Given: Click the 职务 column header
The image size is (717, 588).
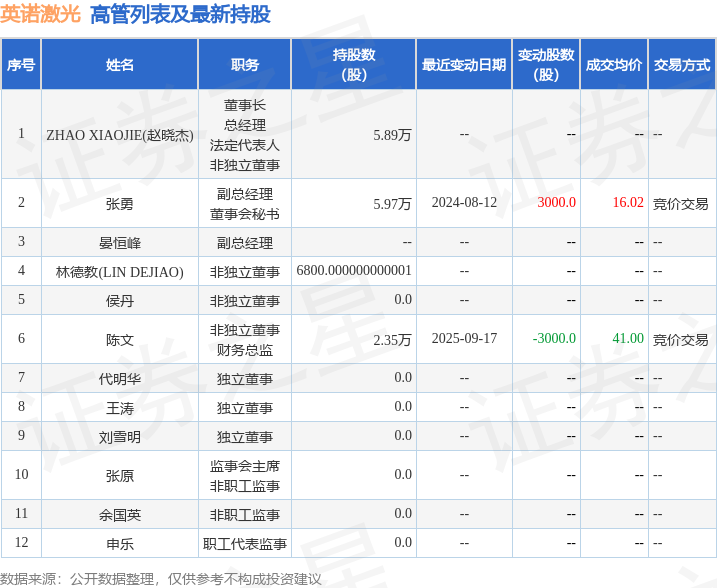Looking at the screenshot, I should (245, 64).
